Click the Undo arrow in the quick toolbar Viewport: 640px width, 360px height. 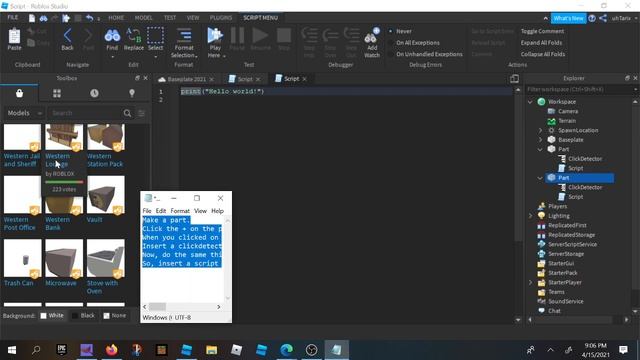point(89,18)
